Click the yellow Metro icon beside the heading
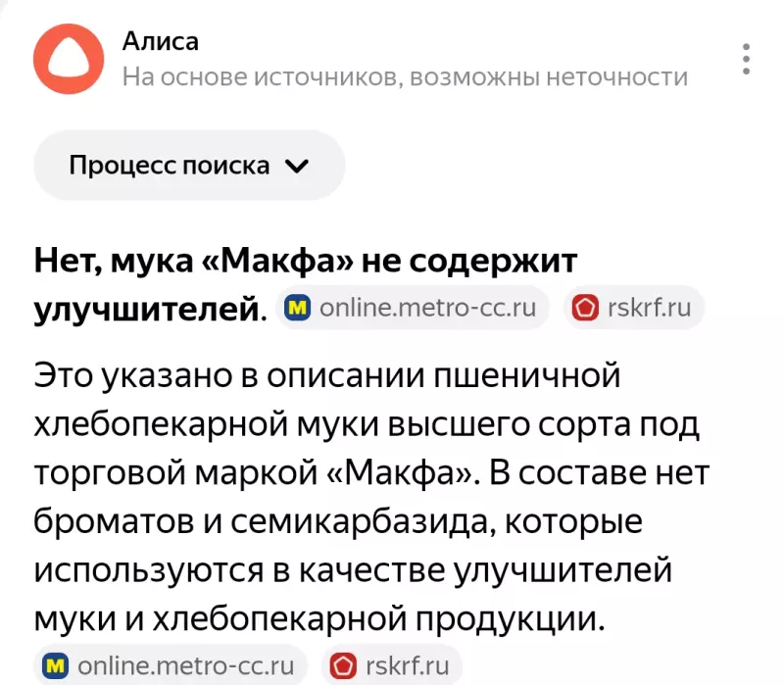 pos(297,309)
